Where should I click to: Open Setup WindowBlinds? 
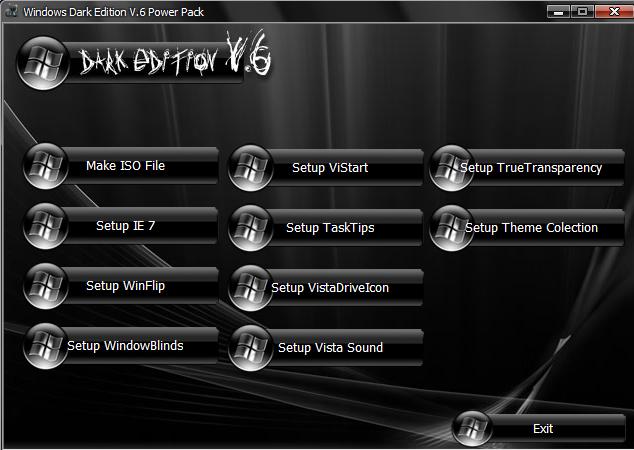pyautogui.click(x=121, y=346)
